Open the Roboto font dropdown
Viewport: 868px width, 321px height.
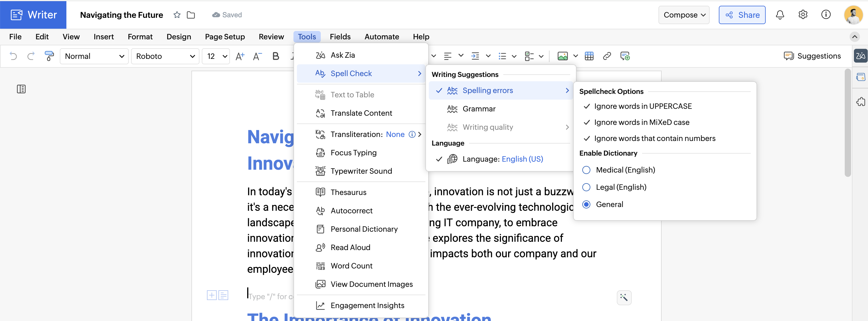click(165, 56)
